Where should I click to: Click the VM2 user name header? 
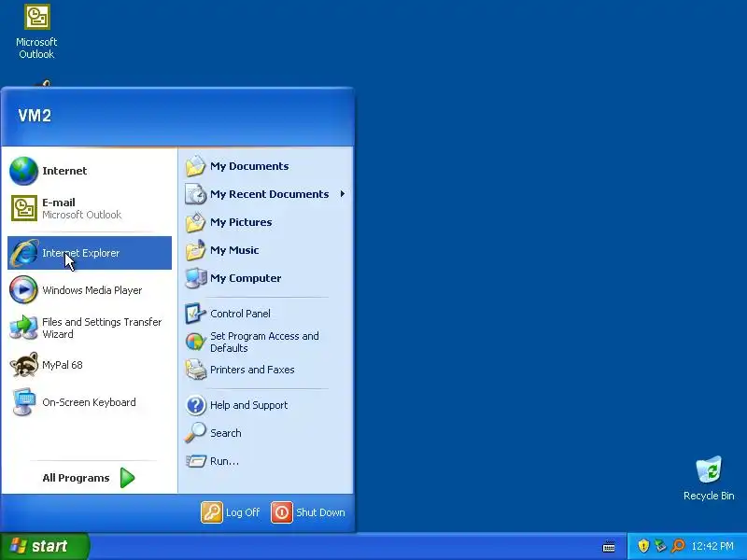click(35, 116)
